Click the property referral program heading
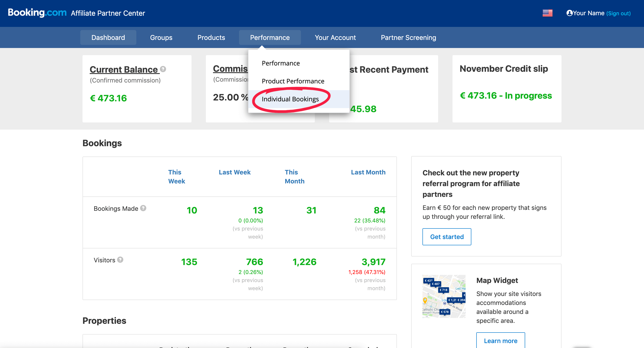The height and width of the screenshot is (348, 644). click(471, 183)
